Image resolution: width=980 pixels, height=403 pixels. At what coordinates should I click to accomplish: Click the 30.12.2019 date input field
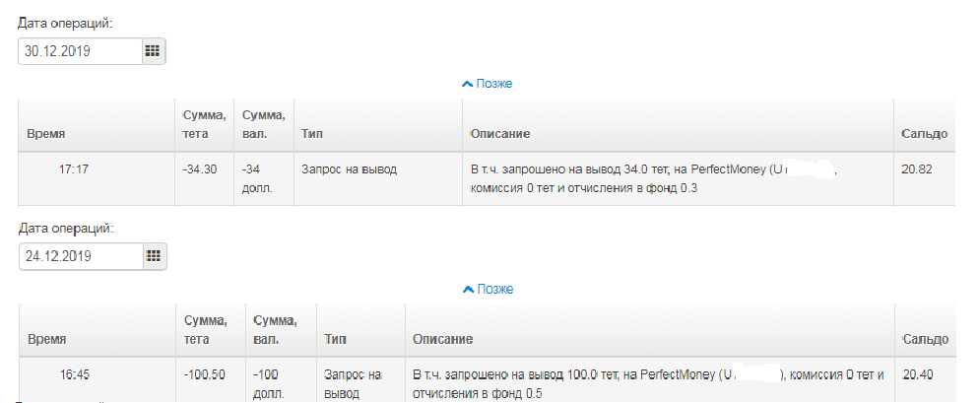pos(80,51)
